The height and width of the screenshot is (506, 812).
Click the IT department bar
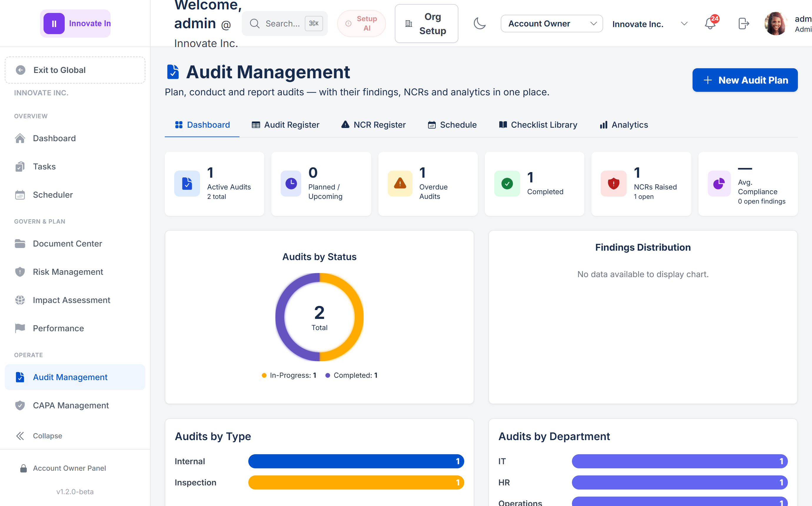[680, 461]
